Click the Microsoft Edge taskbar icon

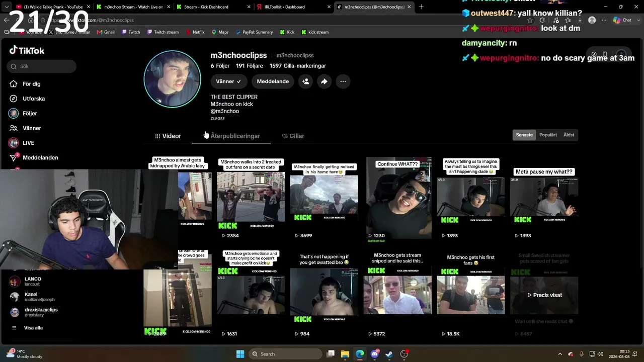coord(360,354)
